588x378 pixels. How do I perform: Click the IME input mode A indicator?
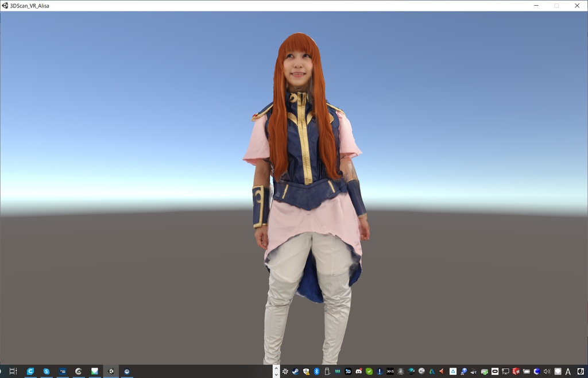coord(568,372)
